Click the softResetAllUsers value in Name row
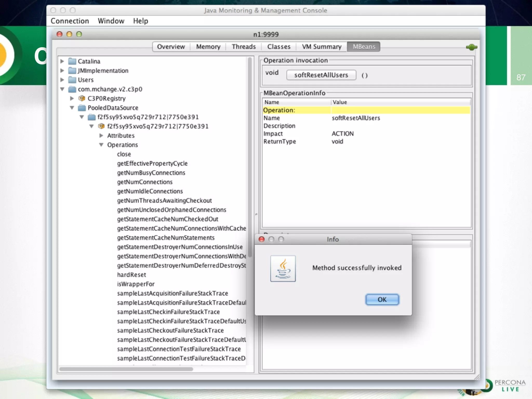This screenshot has width=532, height=399. 356,118
